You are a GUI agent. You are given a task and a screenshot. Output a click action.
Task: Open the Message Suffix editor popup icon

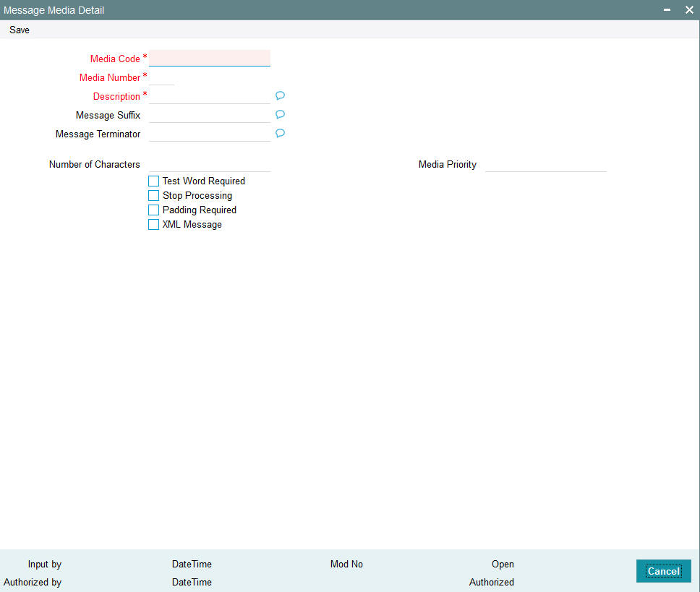click(280, 115)
